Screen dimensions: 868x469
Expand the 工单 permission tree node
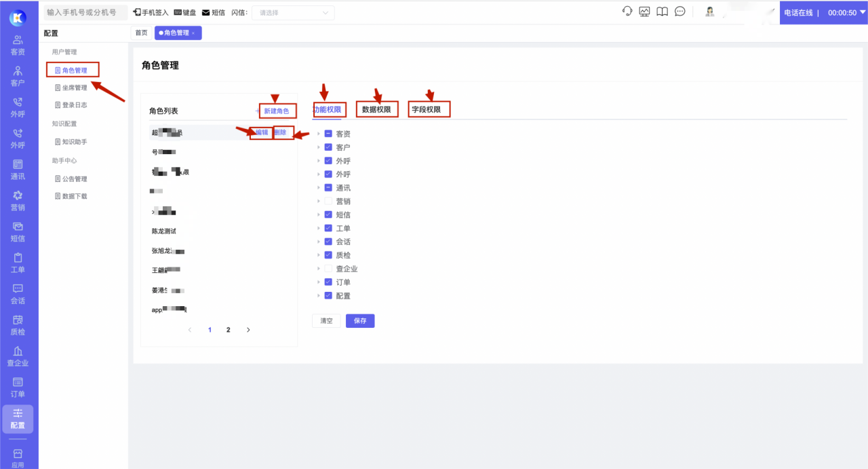click(x=319, y=228)
